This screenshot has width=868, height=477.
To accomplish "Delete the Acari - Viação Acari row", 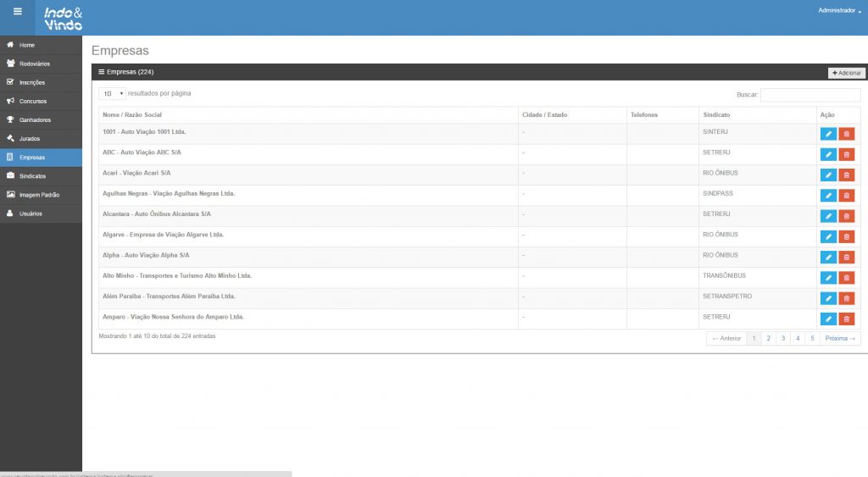I will coord(846,175).
